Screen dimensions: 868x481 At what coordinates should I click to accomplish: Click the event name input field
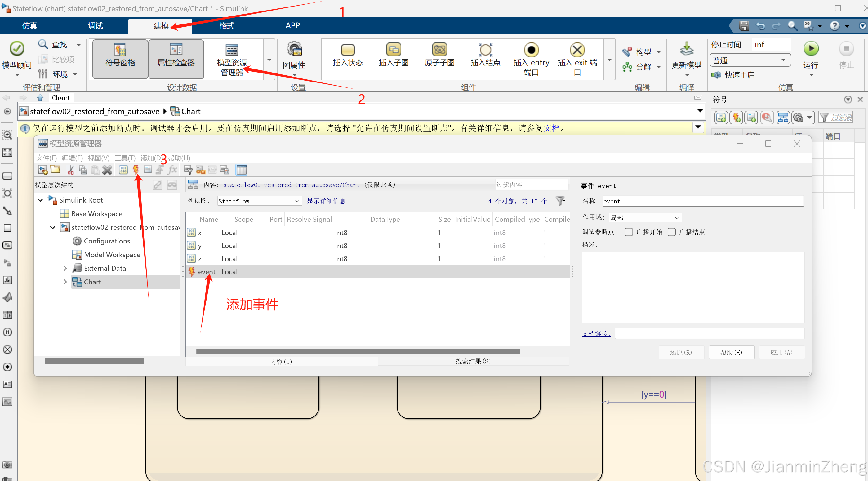tap(702, 201)
